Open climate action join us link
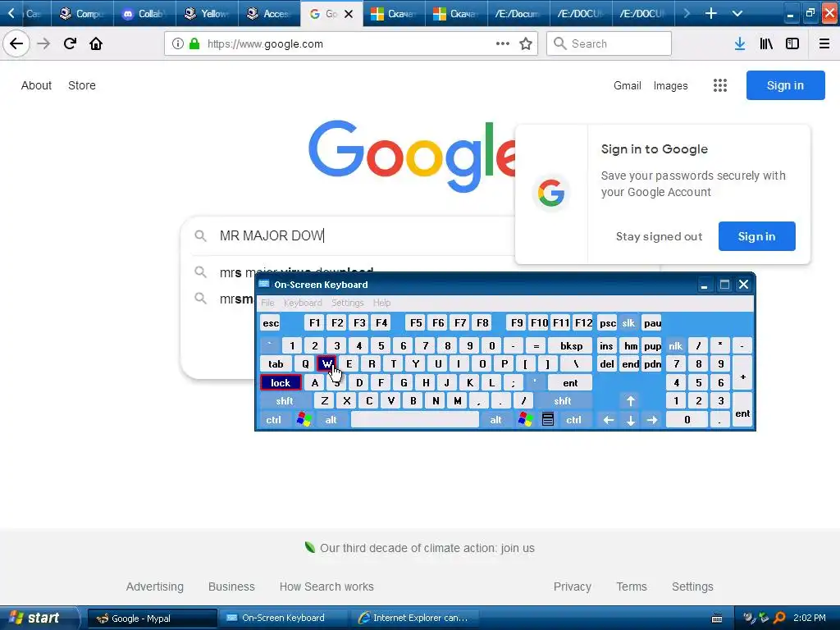The image size is (840, 630). pos(427,548)
